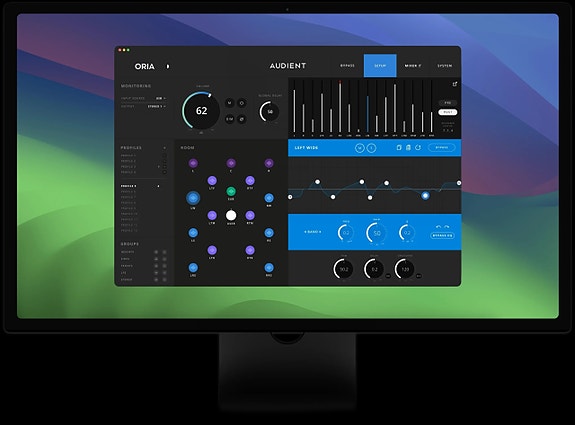
Task: Select the LS surround speaker node
Action: click(193, 232)
